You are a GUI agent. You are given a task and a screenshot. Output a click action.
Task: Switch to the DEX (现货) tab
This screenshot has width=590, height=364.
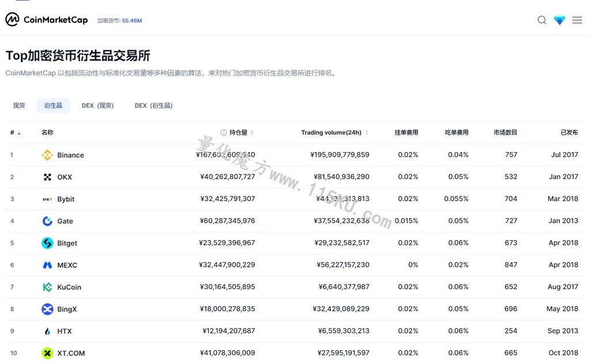(97, 105)
